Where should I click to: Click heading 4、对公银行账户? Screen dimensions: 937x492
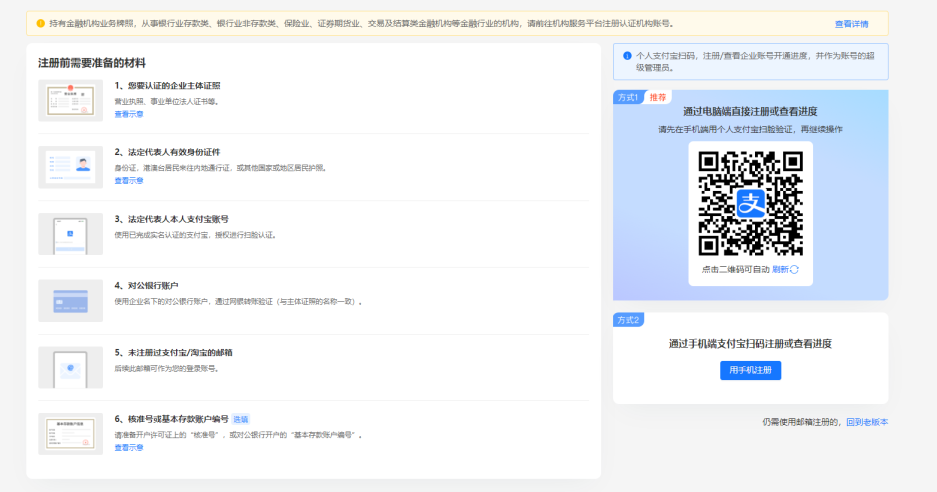[146, 286]
